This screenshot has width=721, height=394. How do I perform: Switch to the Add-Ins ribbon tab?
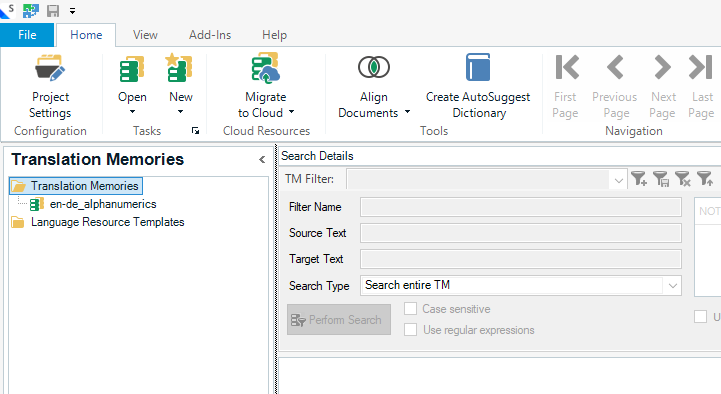click(210, 35)
